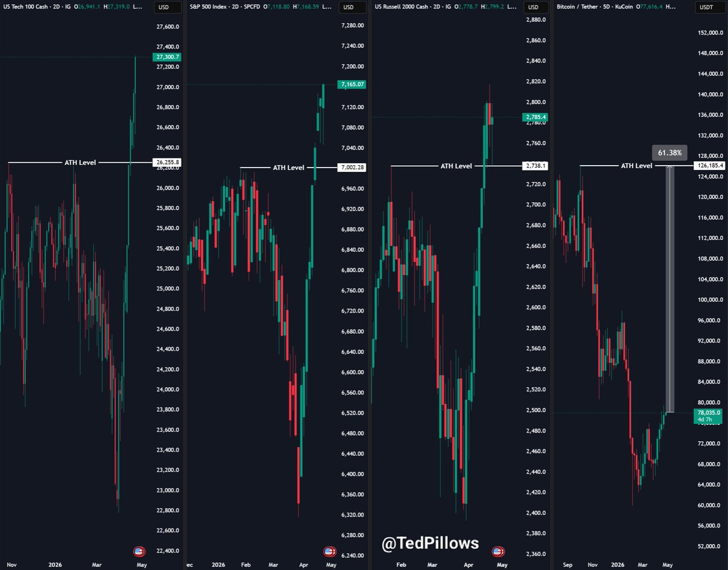The image size is (728, 570).
Task: Click ATH Level text on S&P 500 chart
Action: [288, 168]
